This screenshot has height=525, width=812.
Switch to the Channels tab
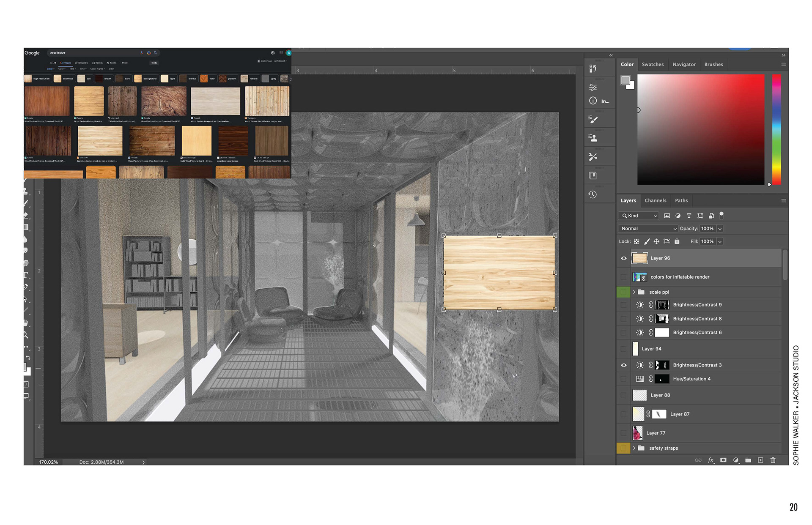(655, 201)
